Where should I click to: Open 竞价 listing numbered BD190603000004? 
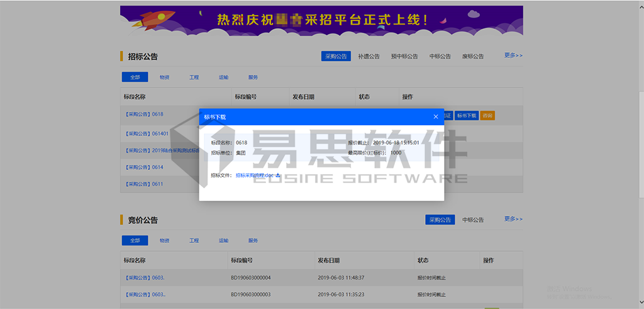click(x=144, y=277)
